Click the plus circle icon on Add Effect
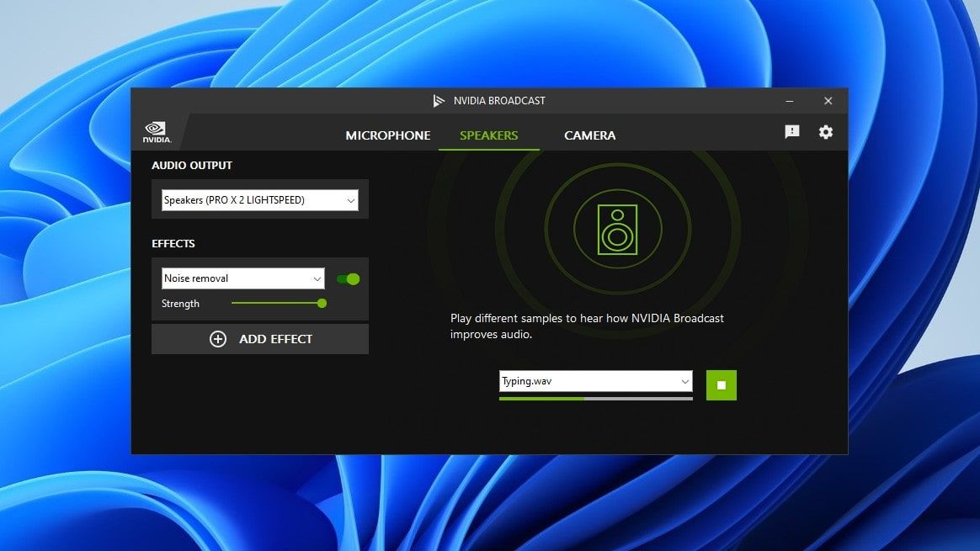Screen dimensions: 980x551 (x=217, y=339)
